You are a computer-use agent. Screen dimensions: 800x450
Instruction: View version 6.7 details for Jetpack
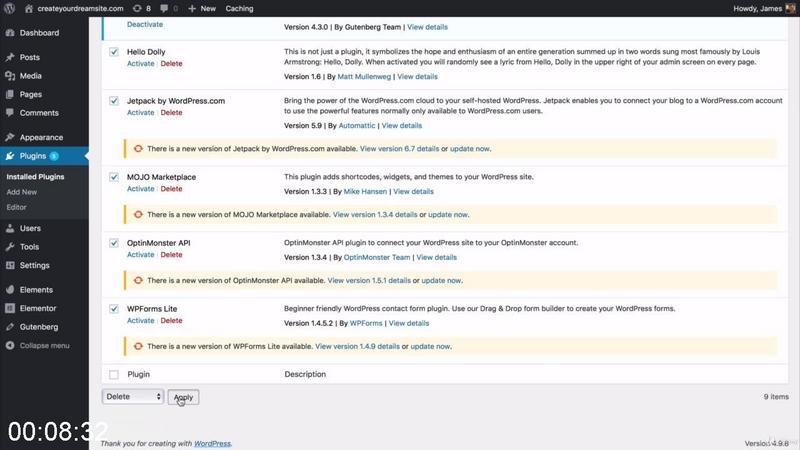(399, 149)
